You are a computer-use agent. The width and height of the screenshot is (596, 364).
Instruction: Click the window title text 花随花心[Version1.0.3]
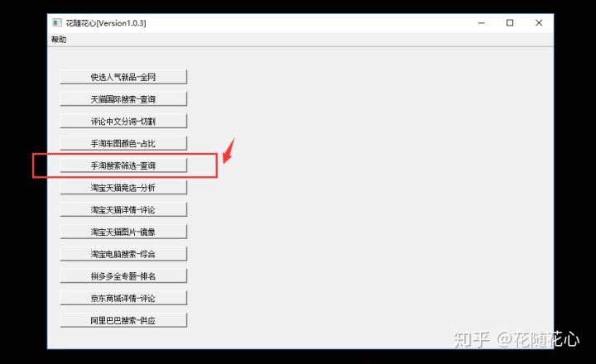click(x=106, y=23)
